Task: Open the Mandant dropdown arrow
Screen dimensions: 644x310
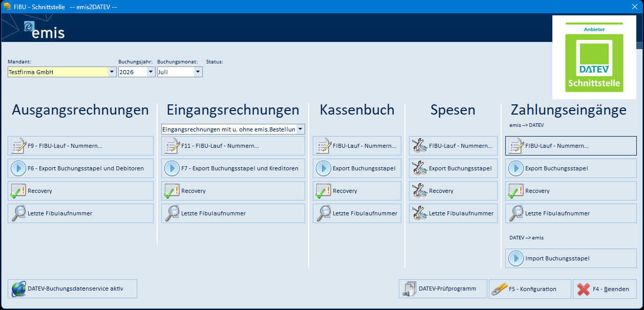Action: 112,72
